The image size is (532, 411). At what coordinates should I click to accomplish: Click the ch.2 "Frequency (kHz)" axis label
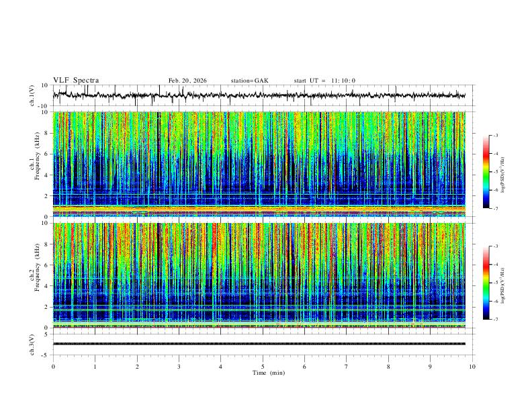point(38,267)
